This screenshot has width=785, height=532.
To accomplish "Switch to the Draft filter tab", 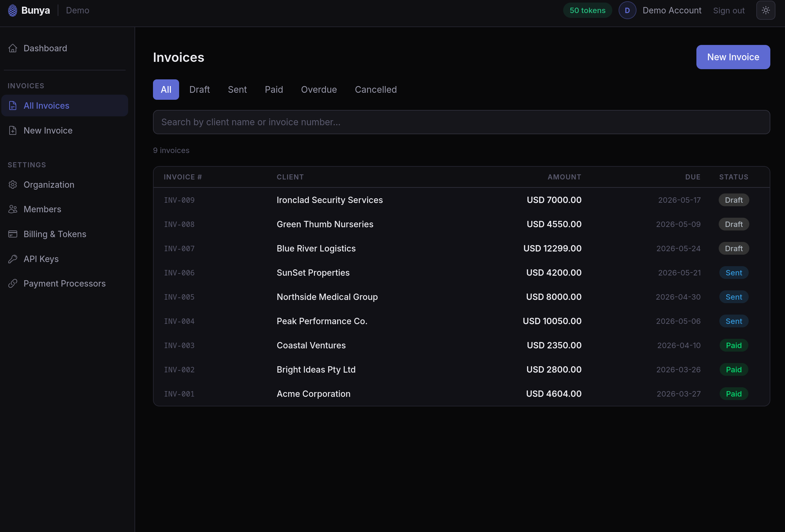I will (x=199, y=90).
